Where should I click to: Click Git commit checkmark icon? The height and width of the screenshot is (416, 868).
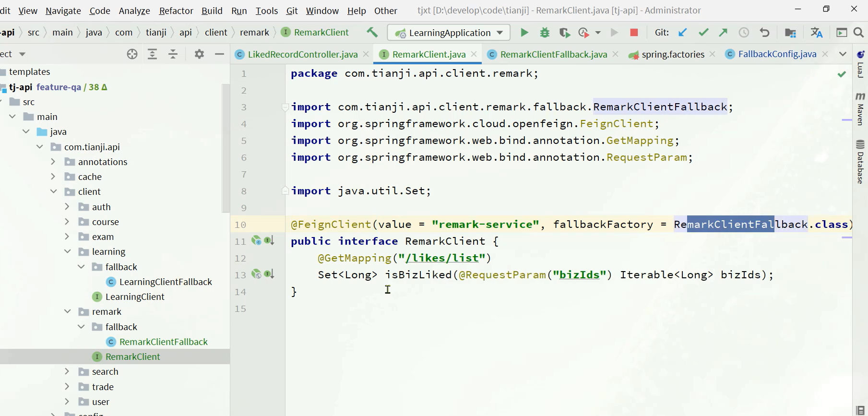[703, 33]
